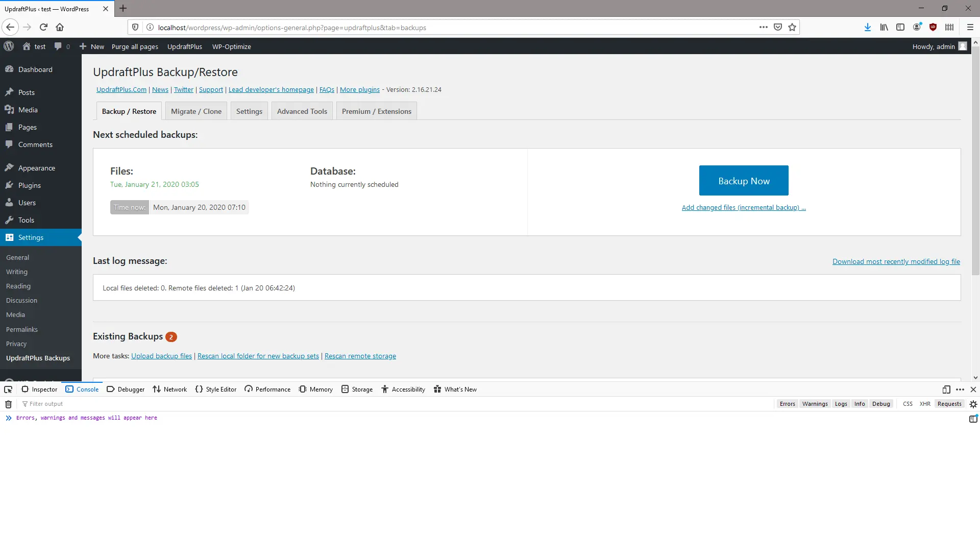Bookmark this page with the star icon
Screen dimensions: 980x536
[x=792, y=27]
